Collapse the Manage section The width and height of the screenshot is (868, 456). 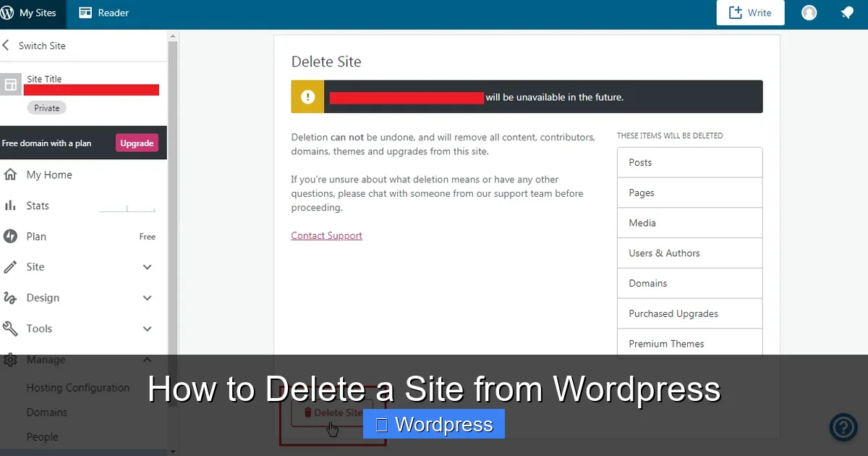point(147,360)
